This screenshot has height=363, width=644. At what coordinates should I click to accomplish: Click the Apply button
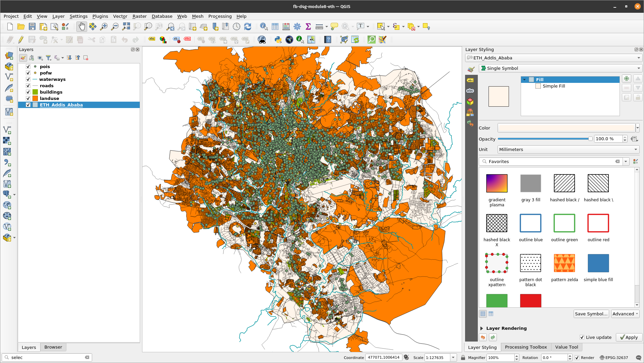629,338
